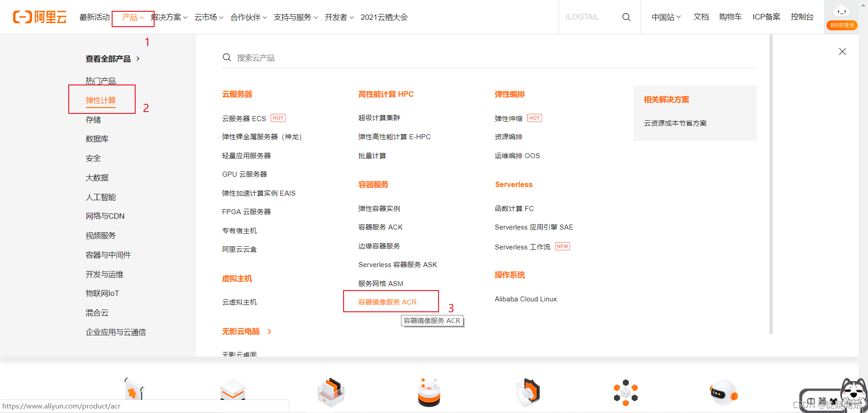Open Serverless 工作流 link
This screenshot has width=868, height=413.
pos(523,247)
